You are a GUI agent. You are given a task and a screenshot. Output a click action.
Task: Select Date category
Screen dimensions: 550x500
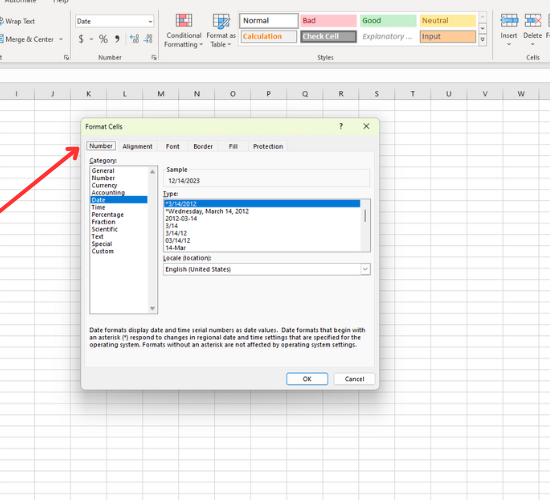(119, 200)
